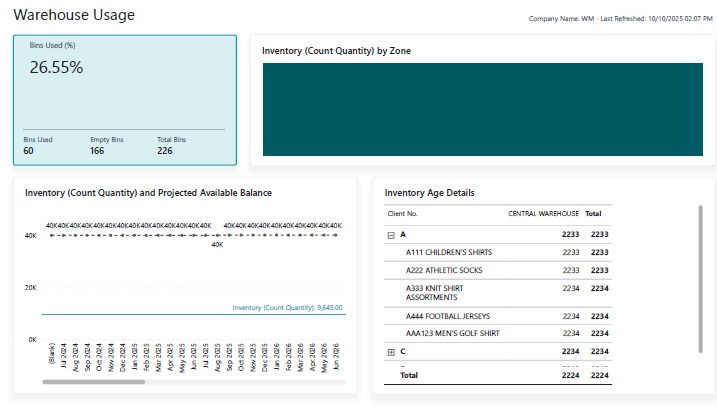Click the CENTRAL WAREHOUSE column header
The height and width of the screenshot is (408, 717).
pyautogui.click(x=543, y=213)
